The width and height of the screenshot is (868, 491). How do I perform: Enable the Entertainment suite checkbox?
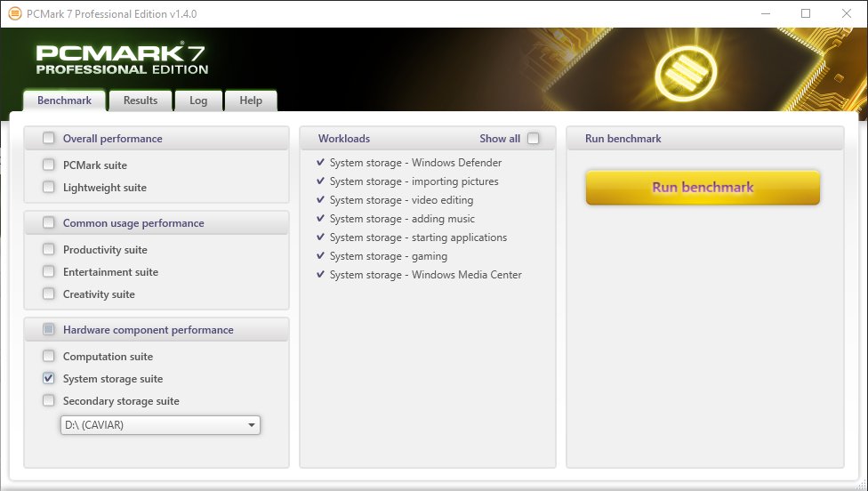click(49, 271)
